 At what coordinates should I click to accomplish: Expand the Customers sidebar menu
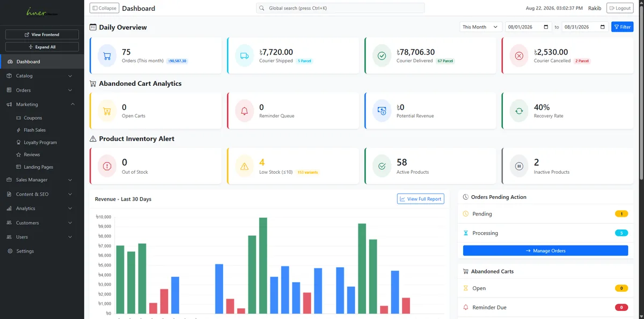pos(42,222)
